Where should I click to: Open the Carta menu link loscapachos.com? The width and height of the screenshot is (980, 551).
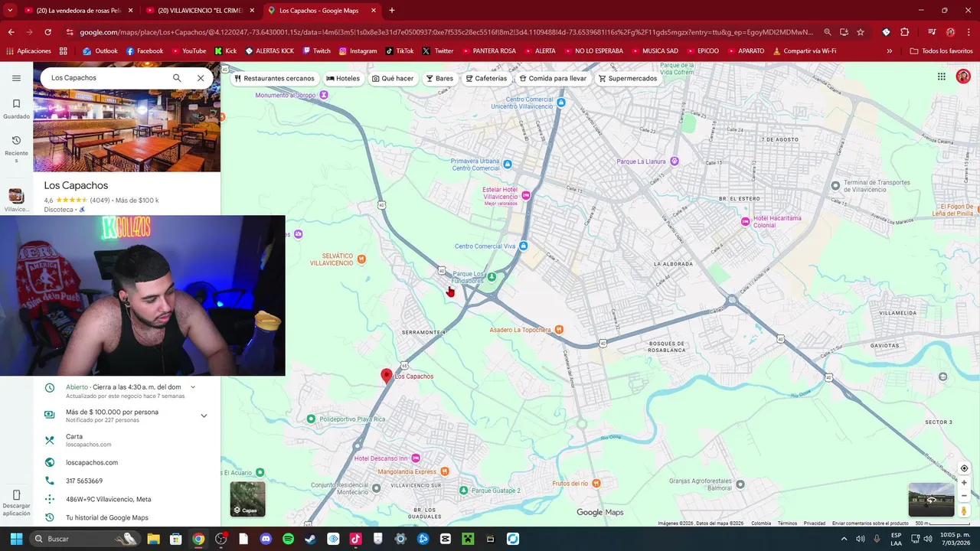point(127,440)
